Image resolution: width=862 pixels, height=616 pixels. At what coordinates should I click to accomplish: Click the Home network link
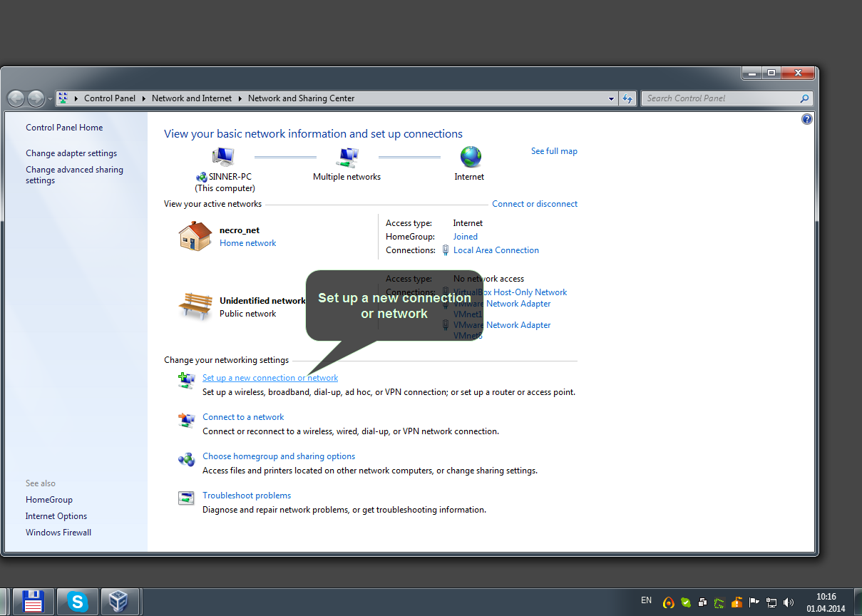click(247, 243)
